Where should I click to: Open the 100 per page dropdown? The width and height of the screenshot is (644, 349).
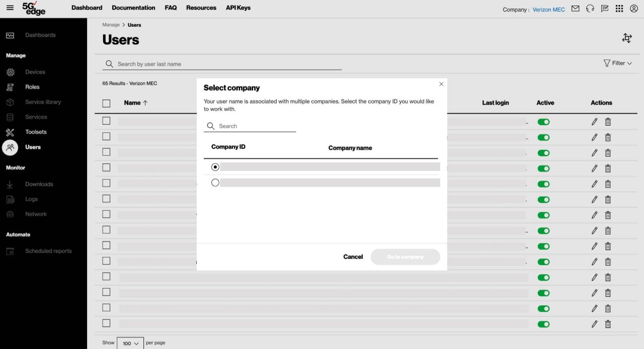[130, 343]
